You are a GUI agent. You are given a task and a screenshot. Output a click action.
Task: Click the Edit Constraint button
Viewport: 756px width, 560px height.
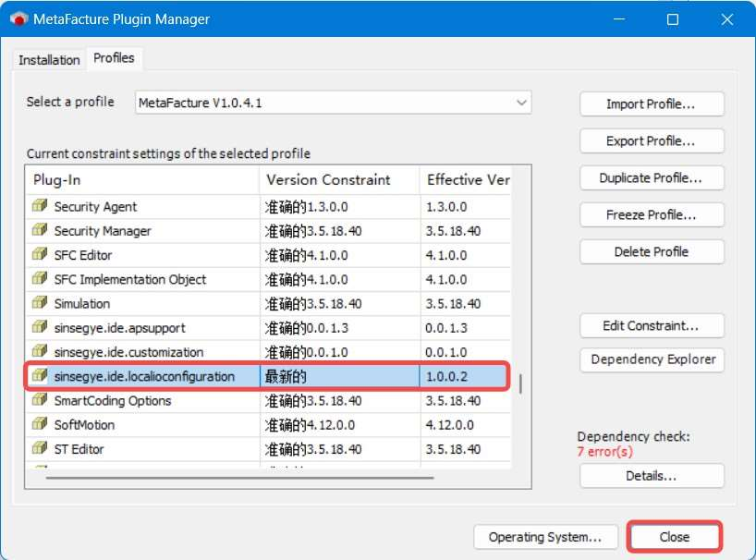pos(651,325)
